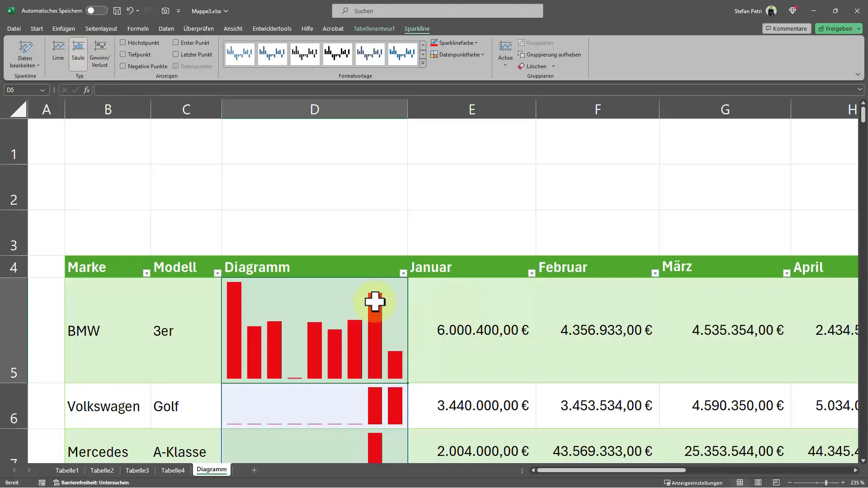Open the Datei menu
Screen dimensions: 868x488
(14, 28)
